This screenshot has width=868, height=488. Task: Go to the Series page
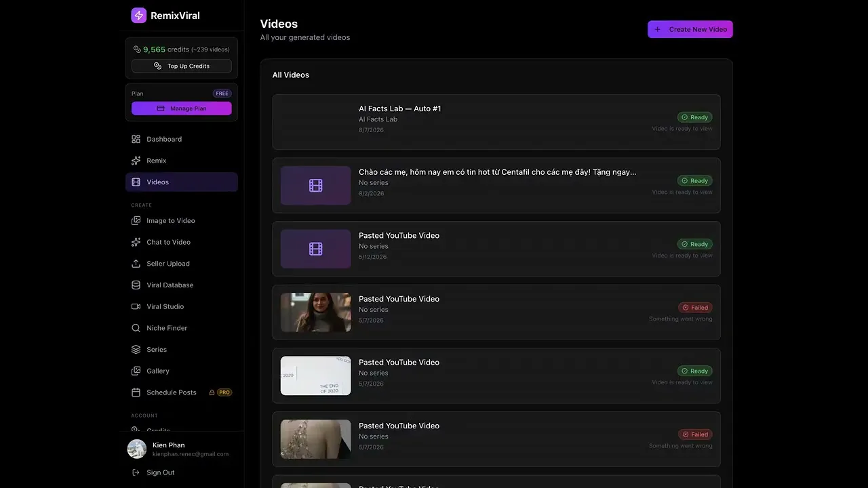tap(182, 350)
